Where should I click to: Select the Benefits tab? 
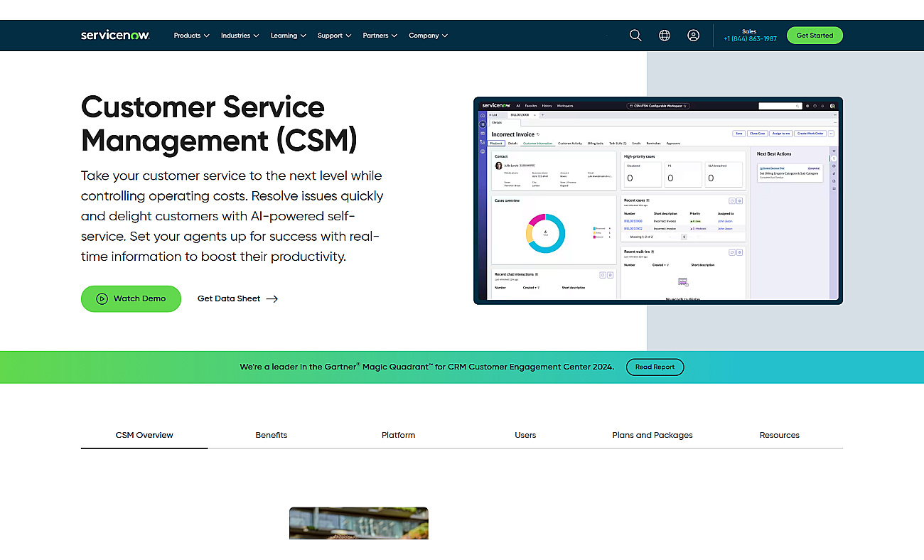point(272,435)
